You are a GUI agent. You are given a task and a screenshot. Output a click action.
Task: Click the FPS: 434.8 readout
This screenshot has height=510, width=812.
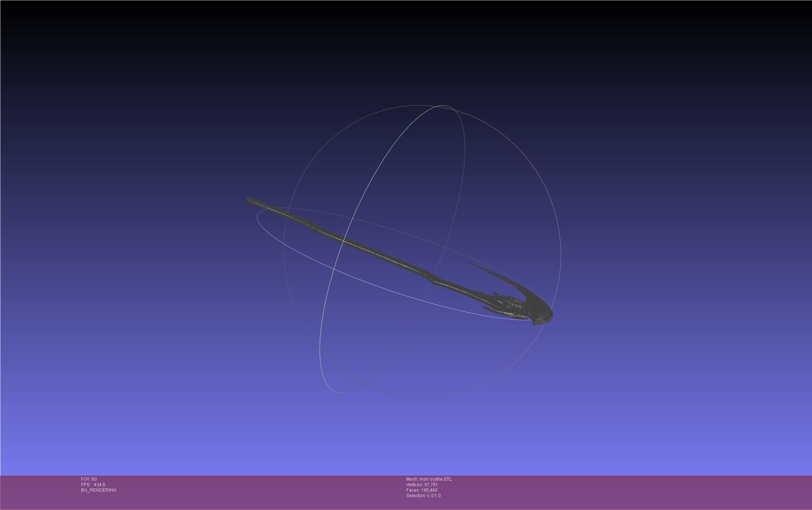93,485
